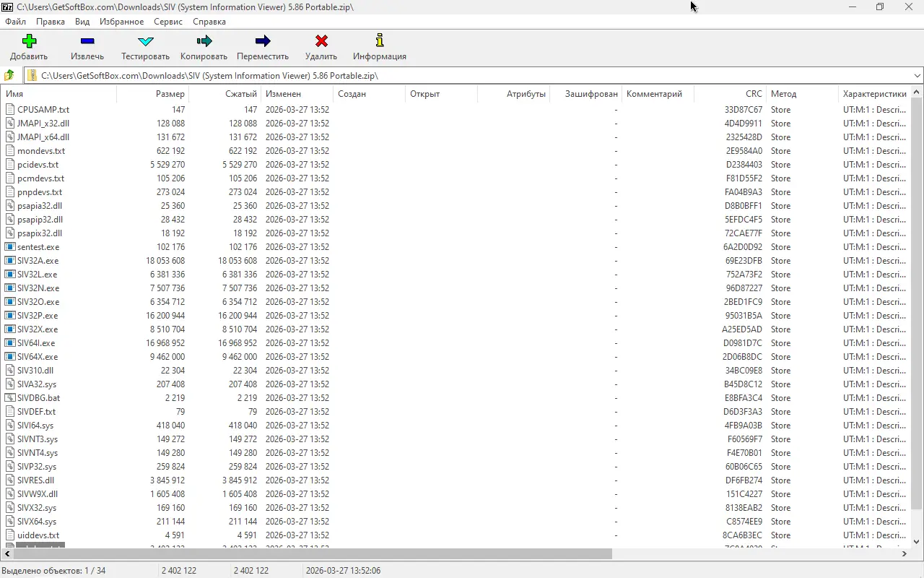This screenshot has width=924, height=578.
Task: Sort by the Имя column header
Action: point(14,94)
